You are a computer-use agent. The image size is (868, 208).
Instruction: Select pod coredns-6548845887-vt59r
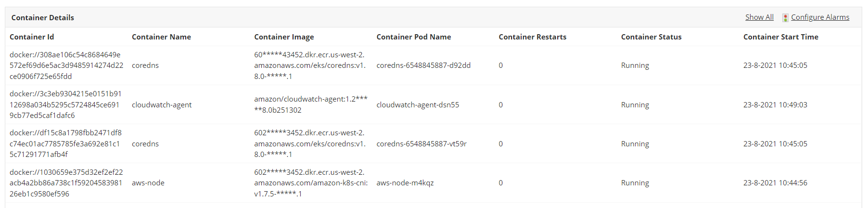421,144
